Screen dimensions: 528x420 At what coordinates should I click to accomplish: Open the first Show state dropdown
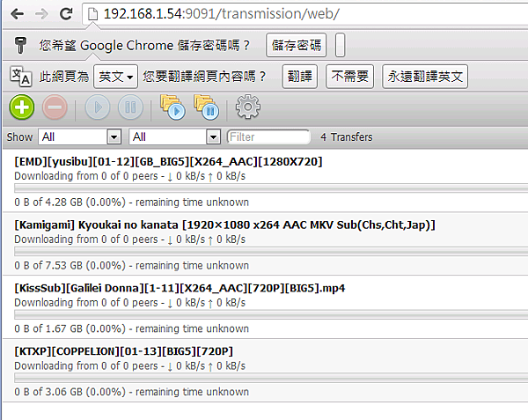(x=80, y=137)
